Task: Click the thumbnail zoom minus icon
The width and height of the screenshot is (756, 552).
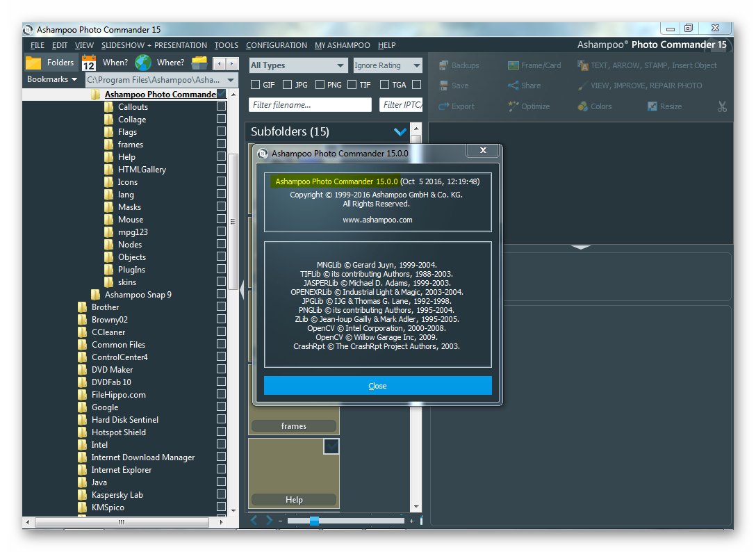Action: coord(280,521)
